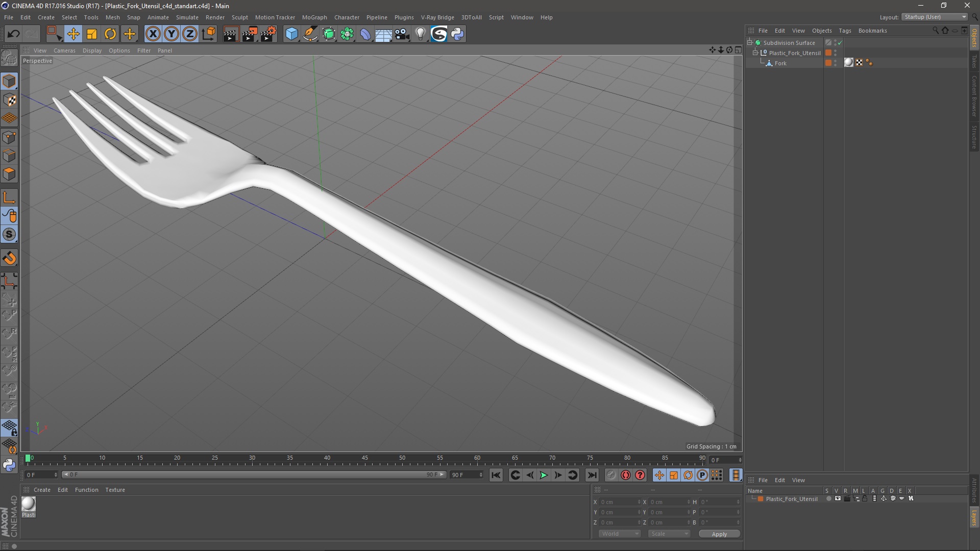Open the Cameras viewport menu

tap(64, 51)
